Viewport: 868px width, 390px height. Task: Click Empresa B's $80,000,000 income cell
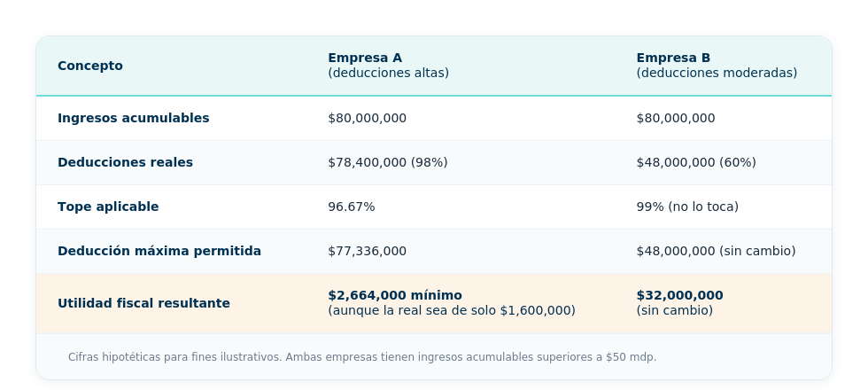point(675,118)
